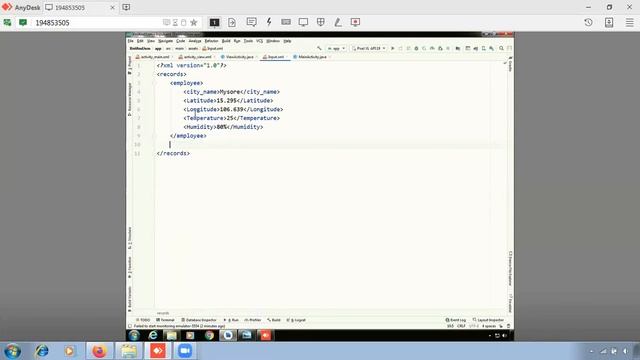The width and height of the screenshot is (640, 360).
Task: Open AnyDesk address book icon
Action: coord(609,22)
